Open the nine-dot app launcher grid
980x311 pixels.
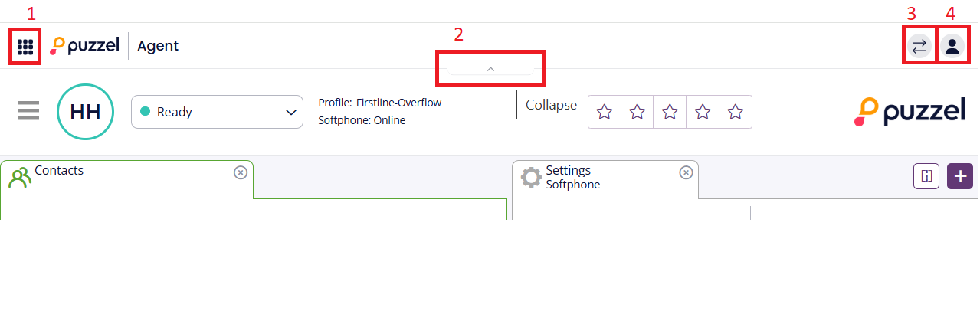(25, 46)
